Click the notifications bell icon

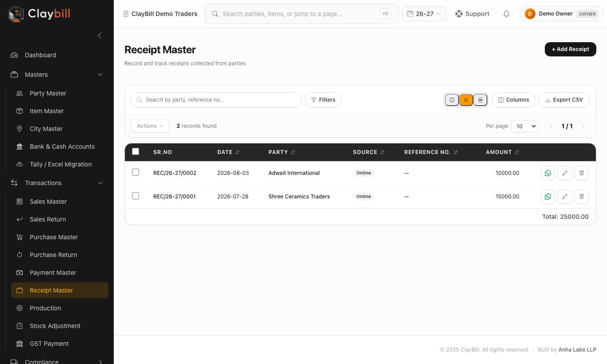[506, 14]
